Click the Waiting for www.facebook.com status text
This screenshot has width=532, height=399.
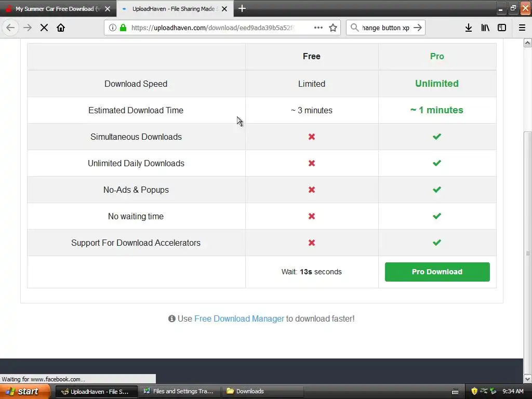[44, 379]
